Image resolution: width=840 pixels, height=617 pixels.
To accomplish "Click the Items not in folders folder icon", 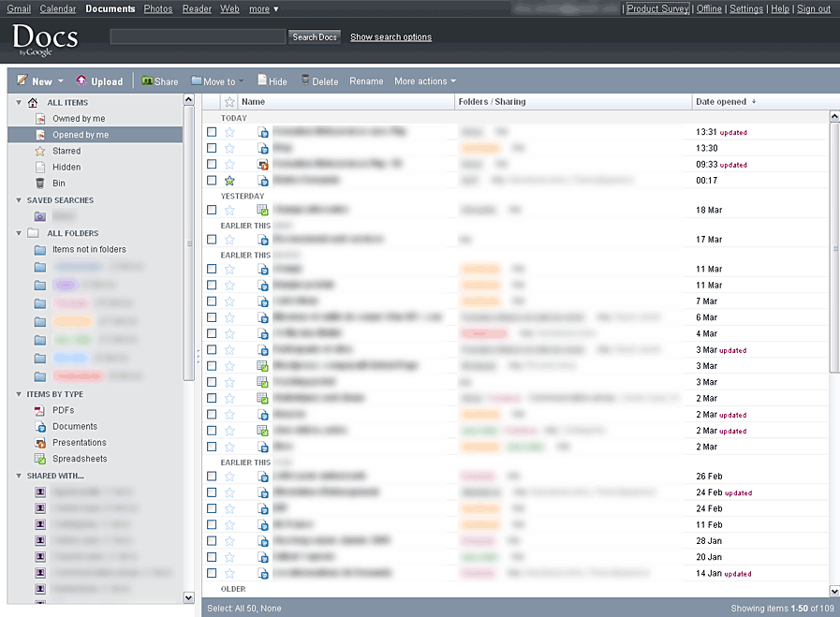I will [x=39, y=250].
